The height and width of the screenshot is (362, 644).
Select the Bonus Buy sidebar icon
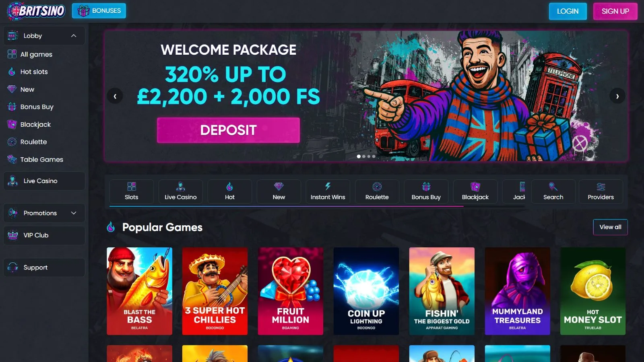pyautogui.click(x=12, y=107)
